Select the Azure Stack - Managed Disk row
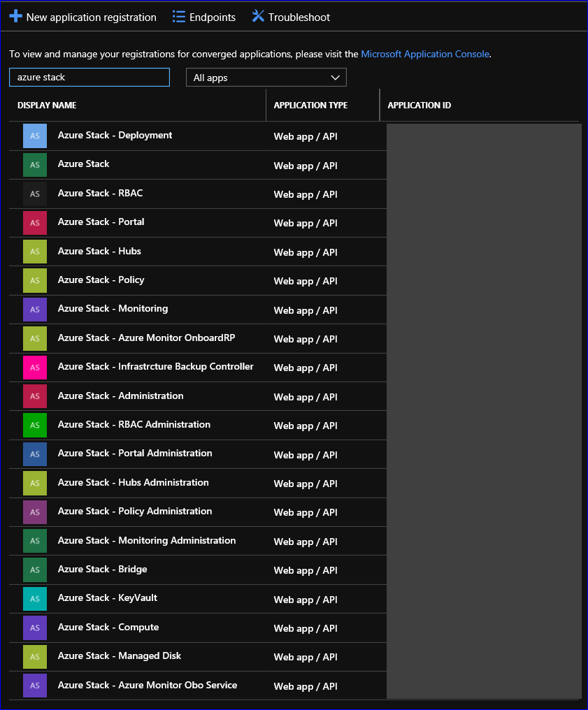Image resolution: width=588 pixels, height=710 pixels. pos(120,655)
